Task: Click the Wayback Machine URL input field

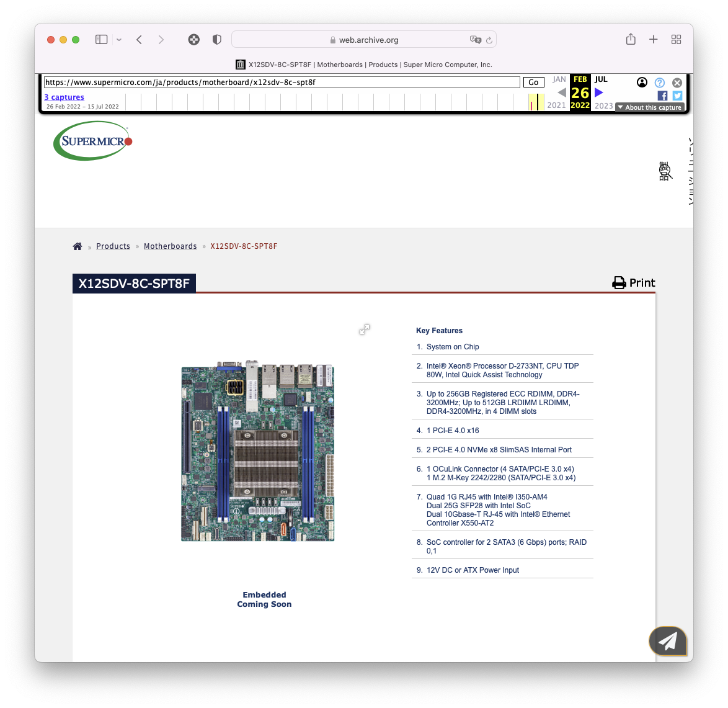Action: [282, 83]
